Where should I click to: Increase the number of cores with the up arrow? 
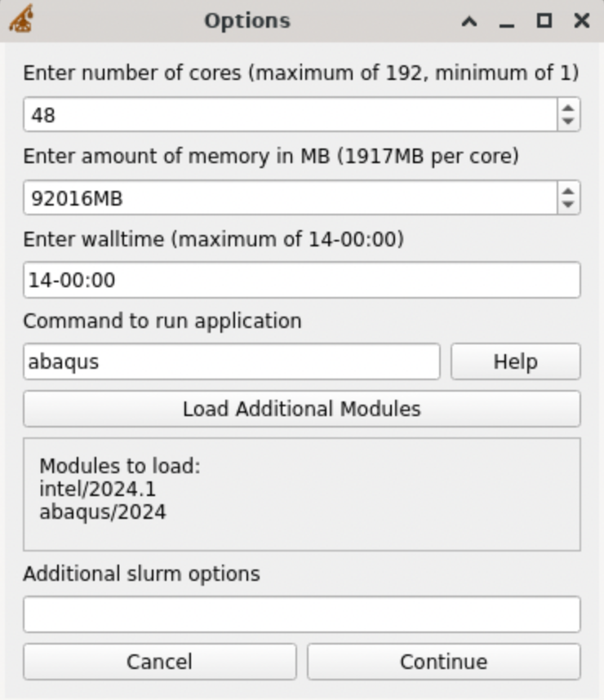[x=568, y=109]
